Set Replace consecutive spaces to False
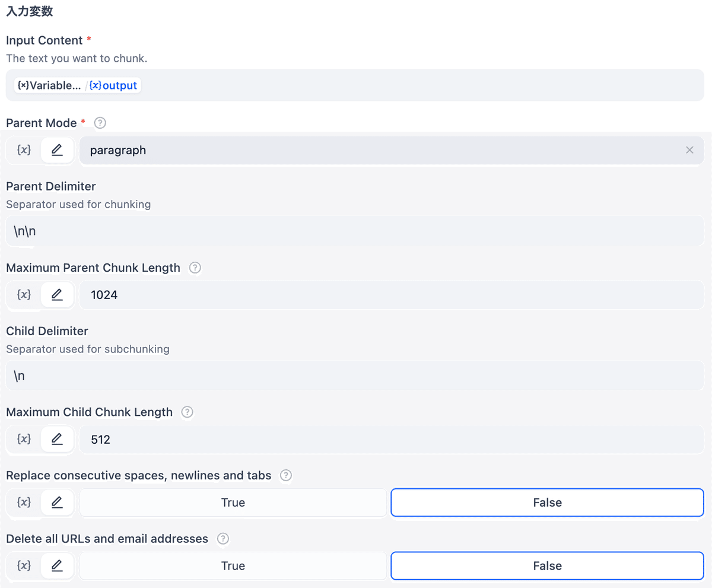Screen dimensions: 712x588 546,503
